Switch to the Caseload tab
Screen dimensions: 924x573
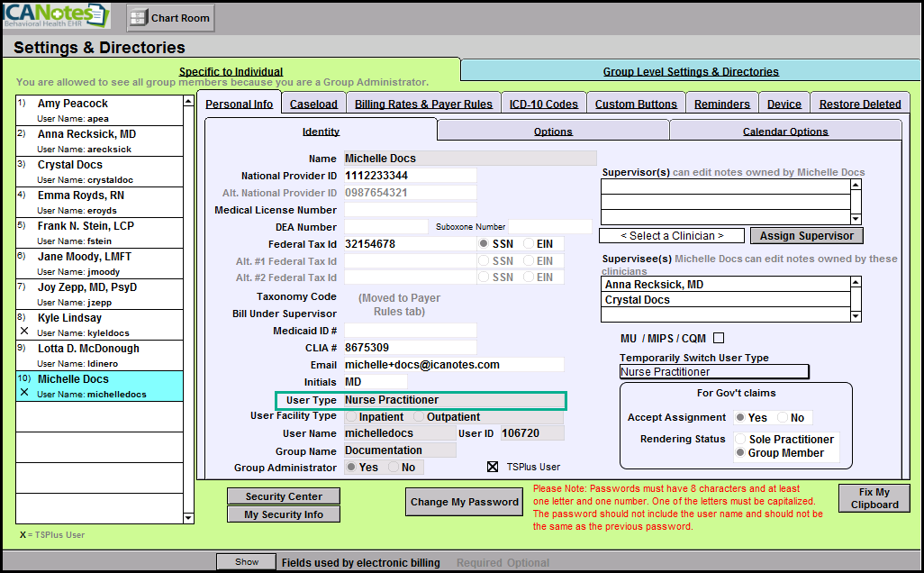coord(313,105)
